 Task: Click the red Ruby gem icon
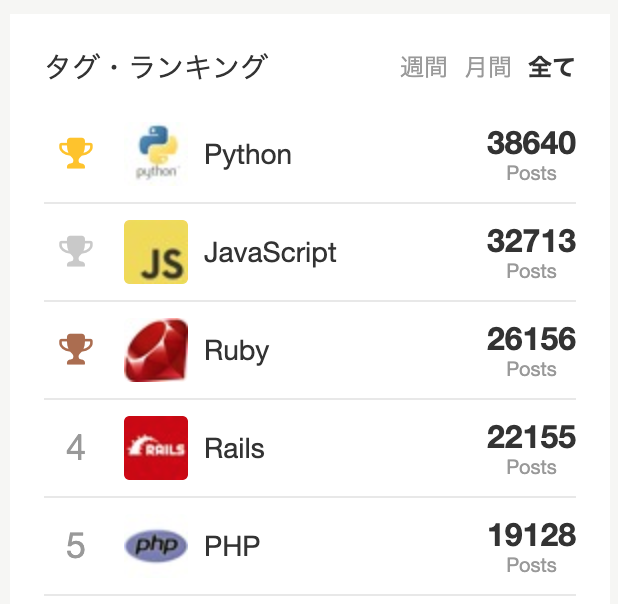(x=156, y=350)
